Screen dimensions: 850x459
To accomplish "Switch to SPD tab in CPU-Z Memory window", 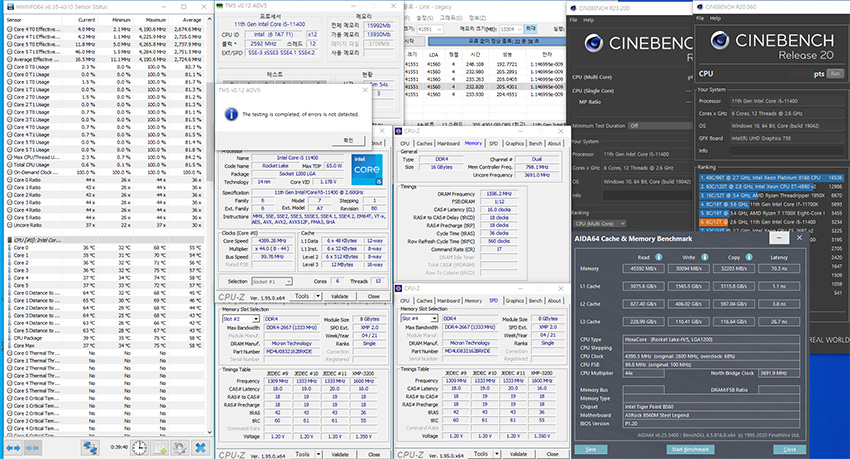I will click(x=493, y=144).
